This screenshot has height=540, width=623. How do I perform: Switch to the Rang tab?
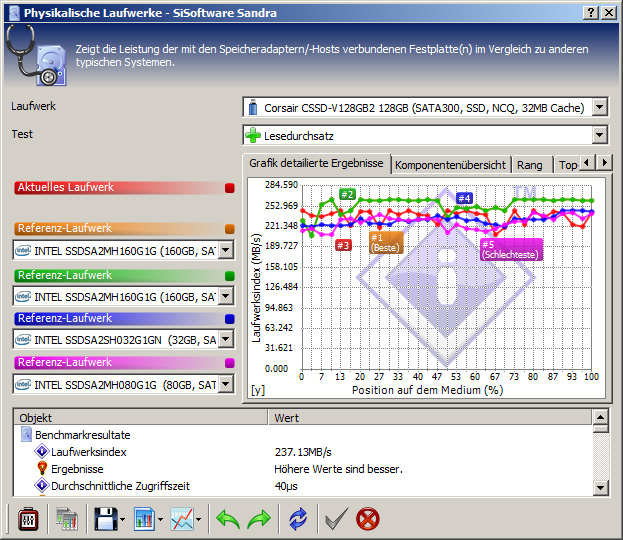pos(530,165)
